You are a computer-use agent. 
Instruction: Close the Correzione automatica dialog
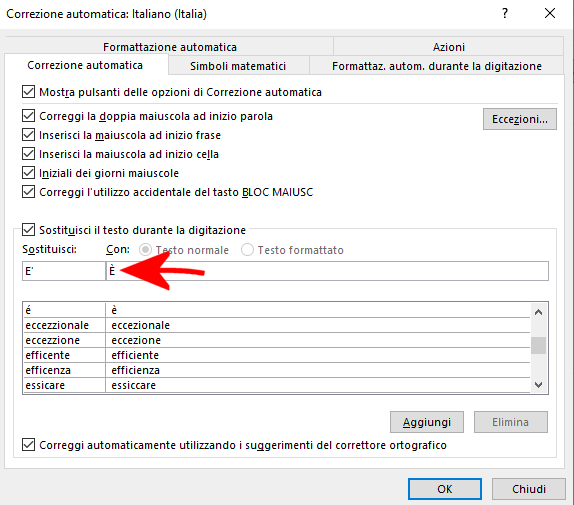pyautogui.click(x=550, y=14)
